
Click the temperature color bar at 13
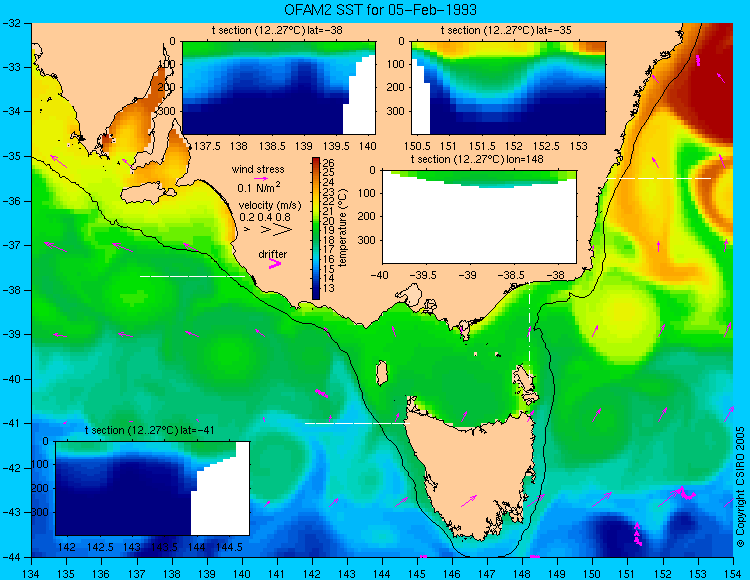(x=316, y=289)
